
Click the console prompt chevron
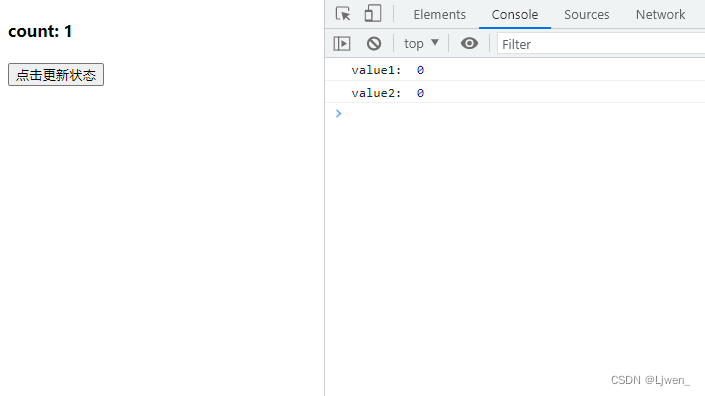[x=339, y=114]
